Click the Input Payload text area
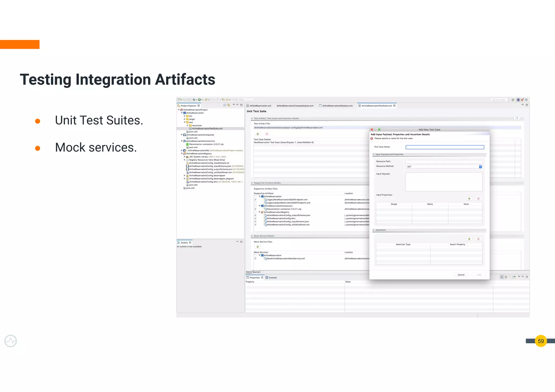The width and height of the screenshot is (555, 392). (x=444, y=182)
